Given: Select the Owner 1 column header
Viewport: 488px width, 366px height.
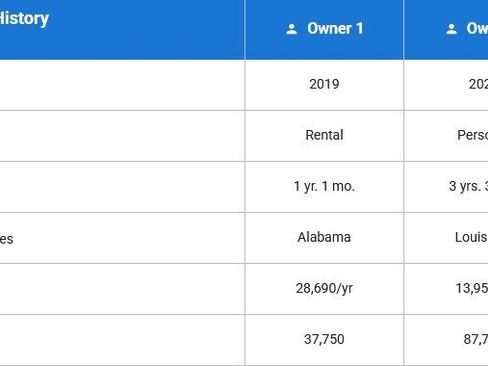Looking at the screenshot, I should click(x=324, y=30).
